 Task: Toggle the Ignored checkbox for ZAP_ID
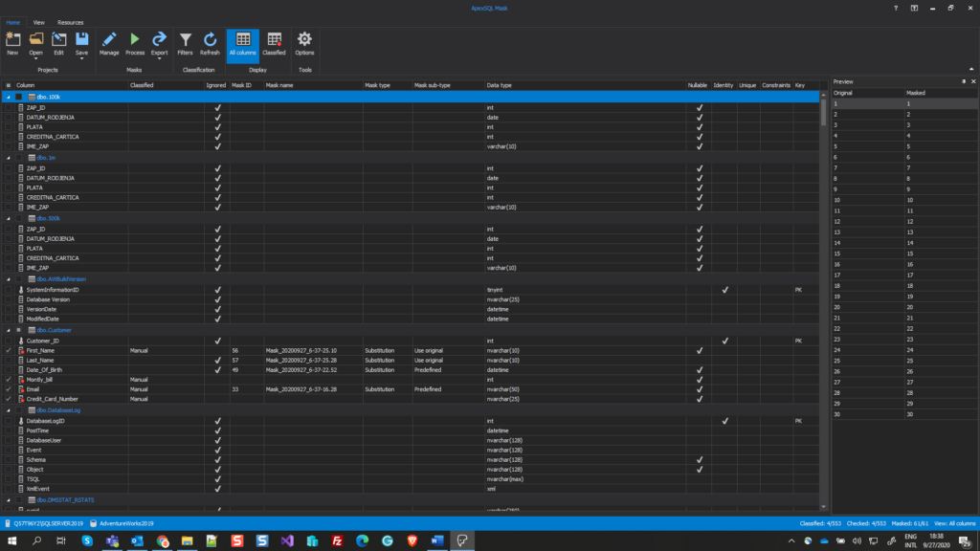click(x=217, y=107)
